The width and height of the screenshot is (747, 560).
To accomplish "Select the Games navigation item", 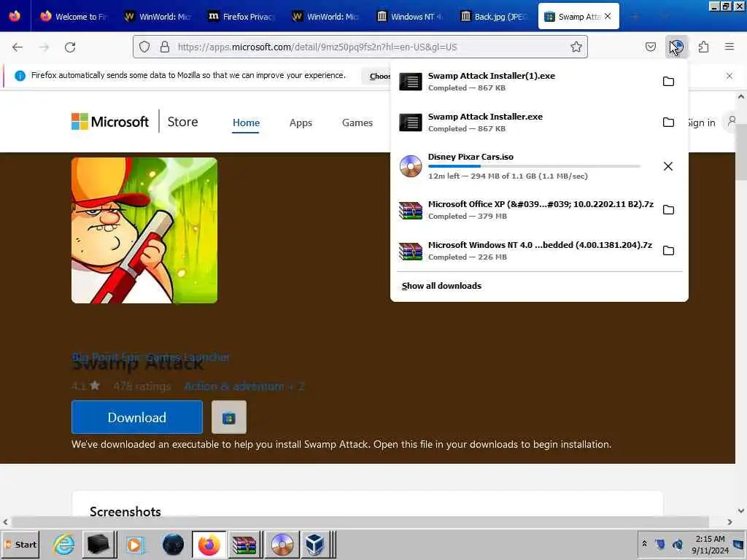I will (357, 122).
